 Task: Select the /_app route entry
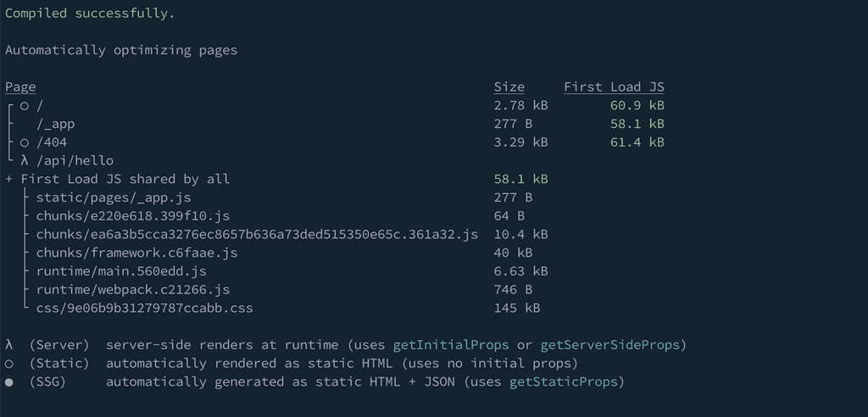click(x=55, y=124)
